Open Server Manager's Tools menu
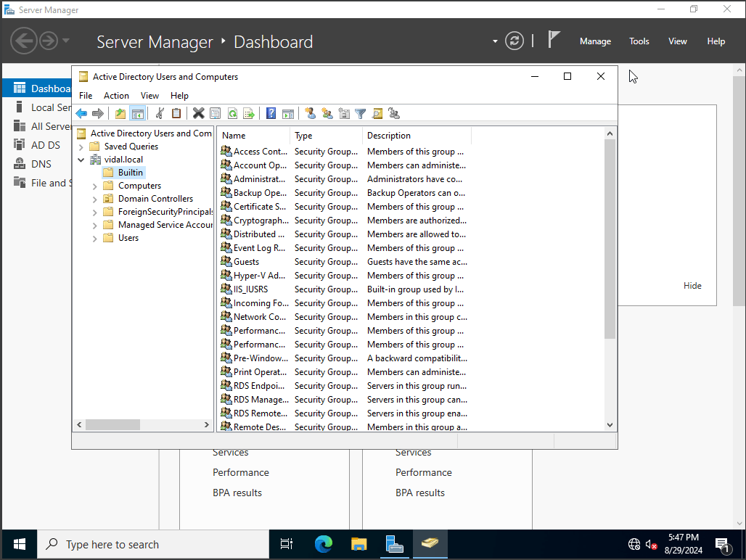Image resolution: width=746 pixels, height=560 pixels. pyautogui.click(x=639, y=41)
